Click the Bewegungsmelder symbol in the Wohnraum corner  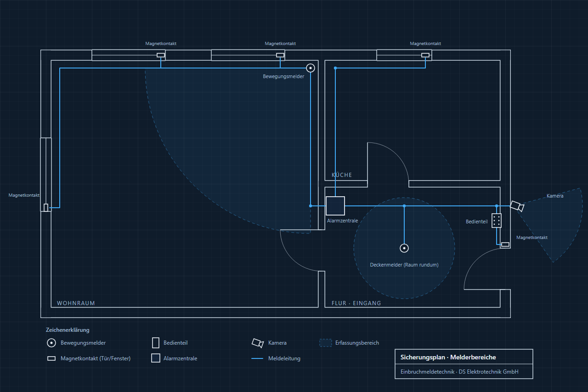tap(311, 68)
